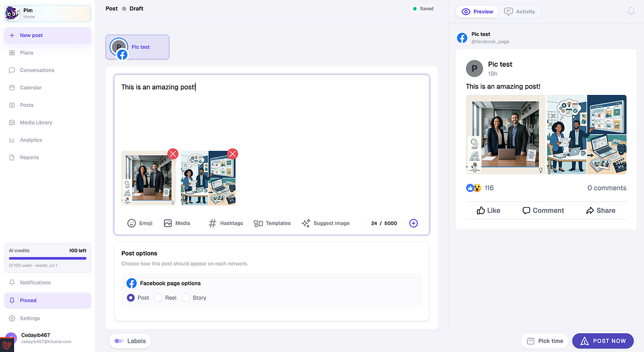
Task: Open the Templates selector
Action: point(272,223)
